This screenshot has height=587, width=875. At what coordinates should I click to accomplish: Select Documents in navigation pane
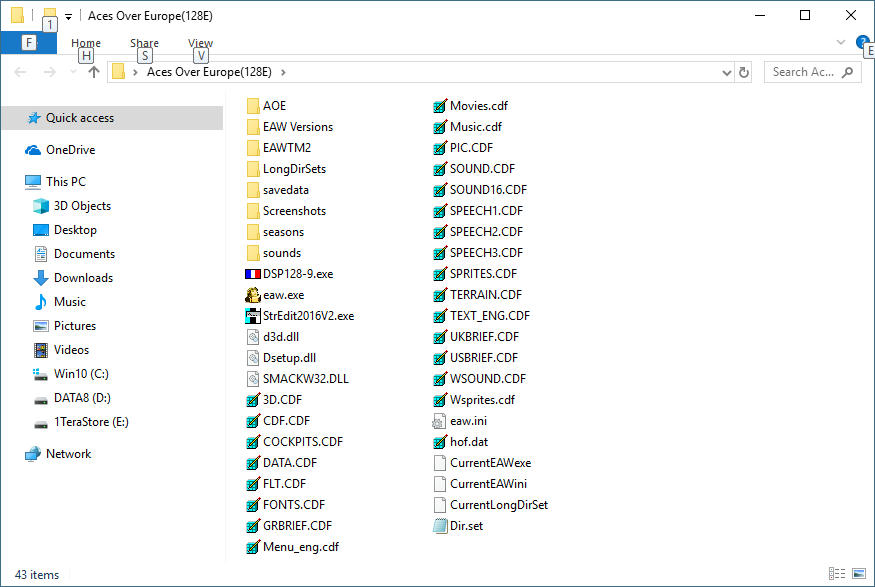tap(84, 254)
